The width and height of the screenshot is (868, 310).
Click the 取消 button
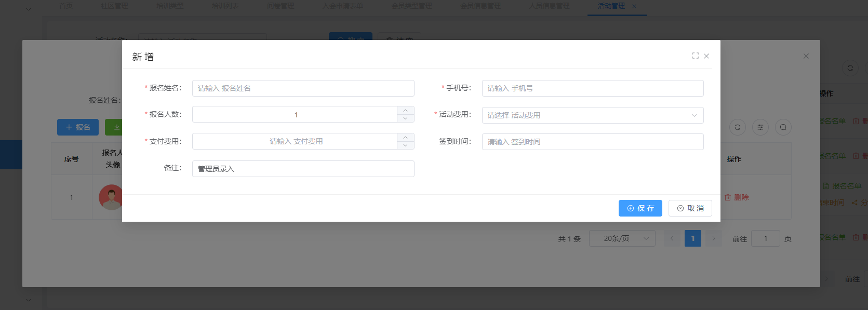(690, 208)
